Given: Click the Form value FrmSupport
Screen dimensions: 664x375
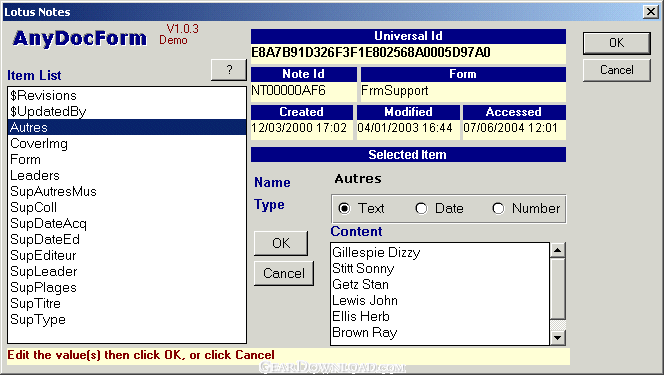Looking at the screenshot, I should coord(463,91).
